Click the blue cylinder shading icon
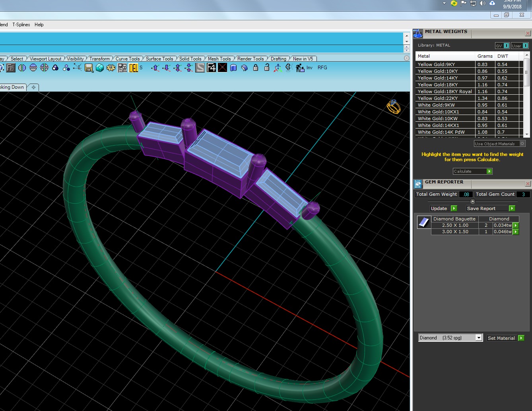 coord(233,68)
